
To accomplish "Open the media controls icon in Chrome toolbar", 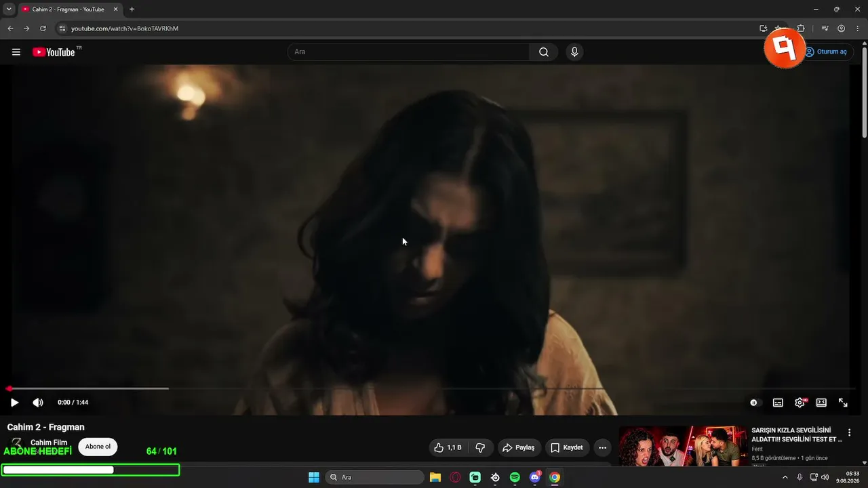I will (825, 28).
